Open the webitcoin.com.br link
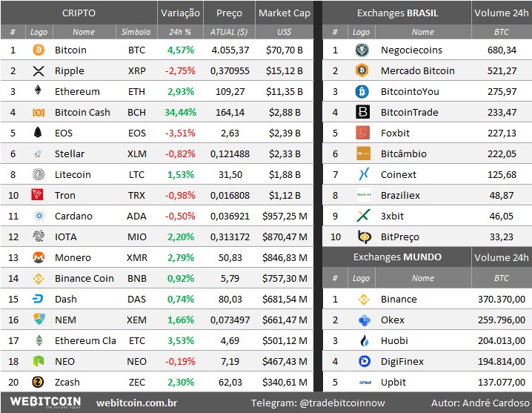 coord(137,403)
